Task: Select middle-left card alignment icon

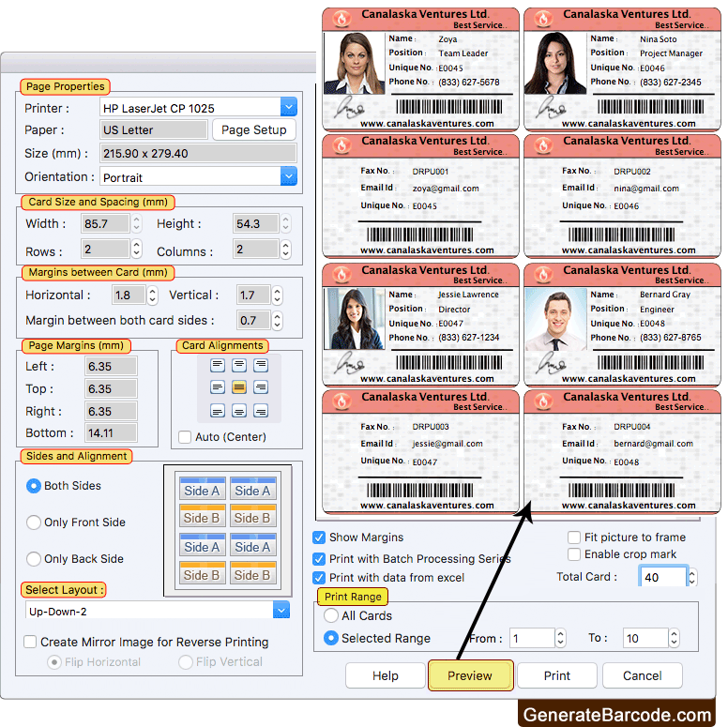Action: tap(218, 386)
